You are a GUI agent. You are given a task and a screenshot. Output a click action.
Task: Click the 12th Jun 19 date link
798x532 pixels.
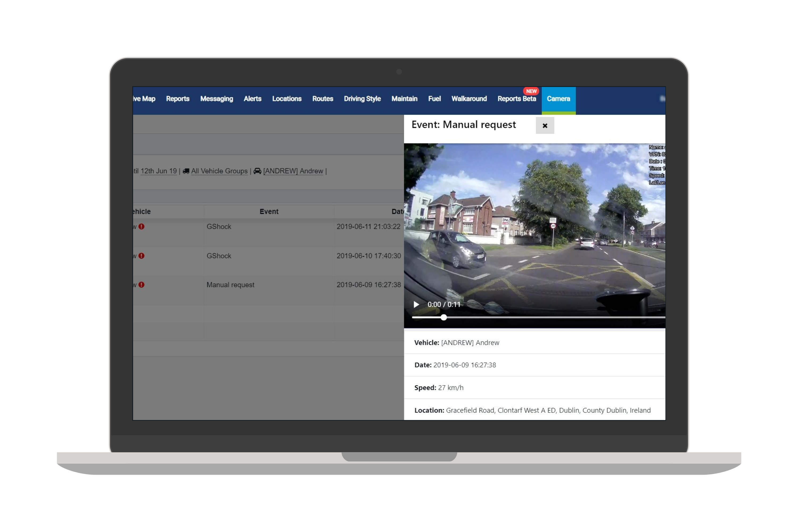(158, 171)
